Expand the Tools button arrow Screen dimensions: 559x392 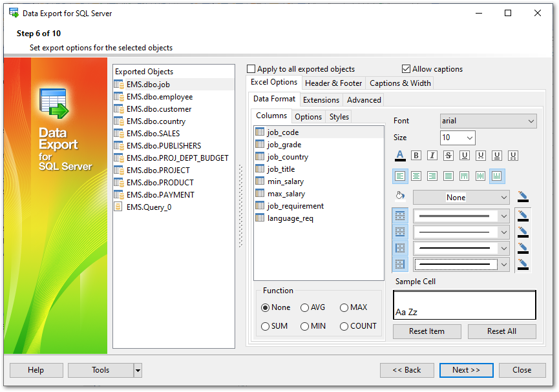pyautogui.click(x=138, y=371)
